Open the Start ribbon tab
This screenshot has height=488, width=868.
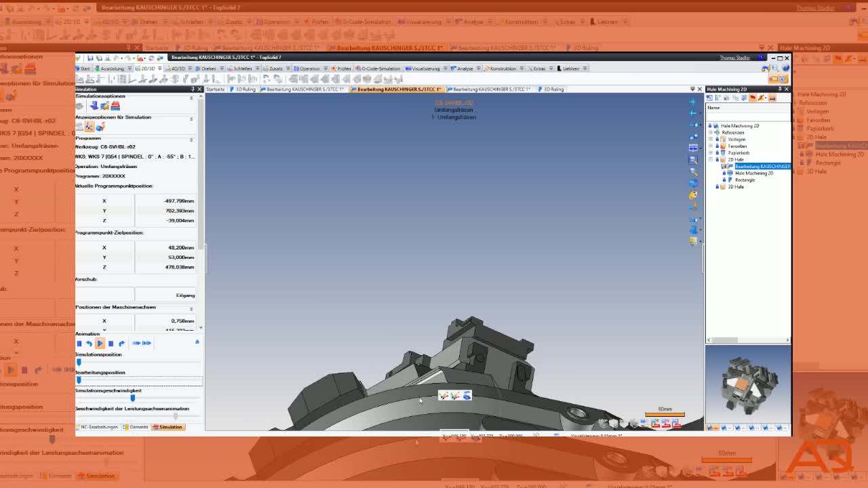click(83, 68)
